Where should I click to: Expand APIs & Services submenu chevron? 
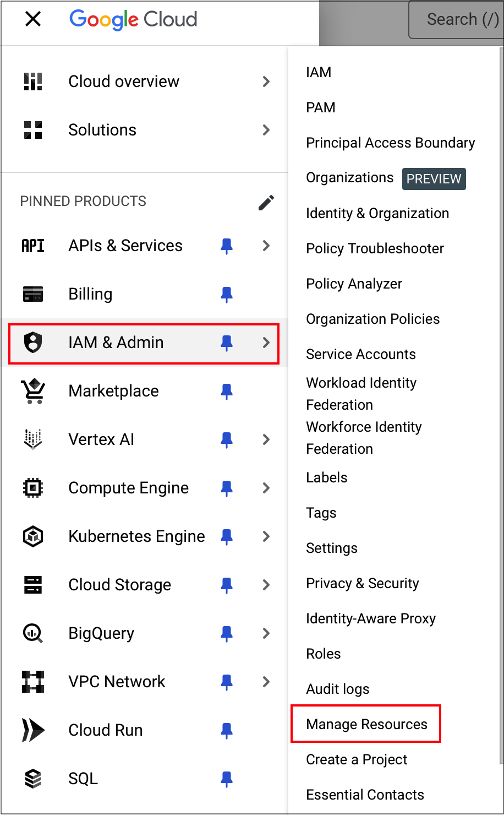266,246
